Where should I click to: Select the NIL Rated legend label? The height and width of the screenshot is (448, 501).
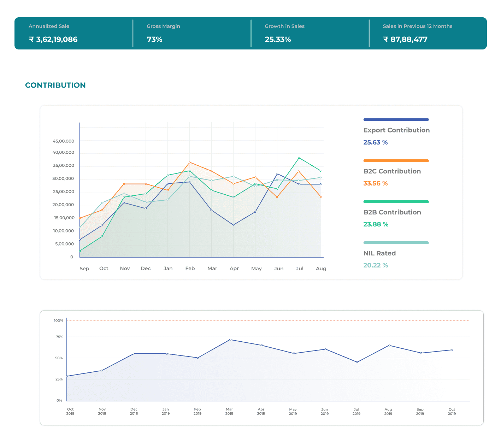pyautogui.click(x=379, y=253)
